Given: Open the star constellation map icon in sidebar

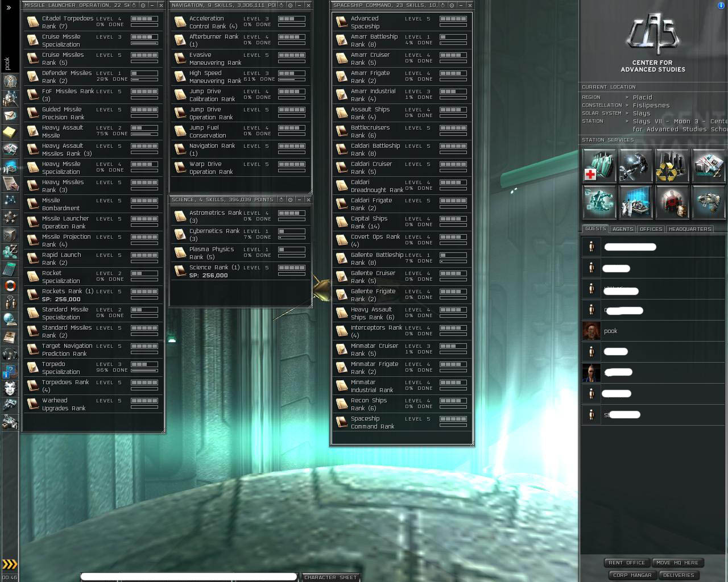Looking at the screenshot, I should point(10,200).
